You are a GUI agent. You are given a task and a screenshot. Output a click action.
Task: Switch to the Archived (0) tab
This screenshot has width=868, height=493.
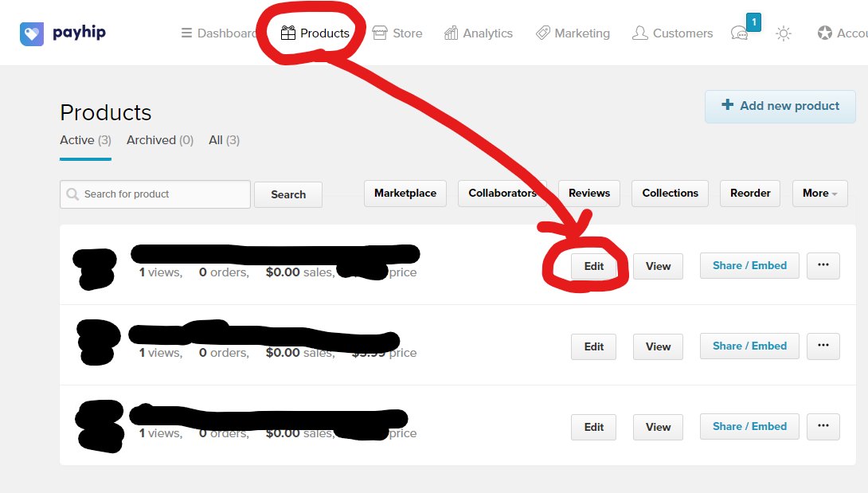(160, 140)
